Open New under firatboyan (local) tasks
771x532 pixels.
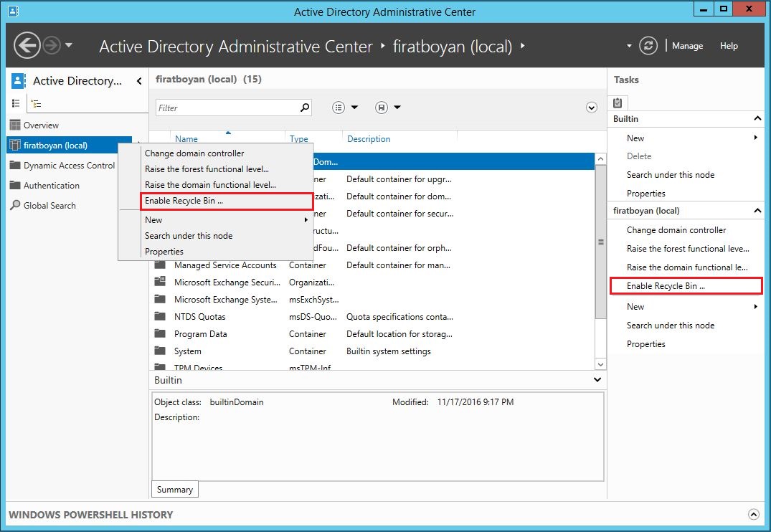pos(635,306)
